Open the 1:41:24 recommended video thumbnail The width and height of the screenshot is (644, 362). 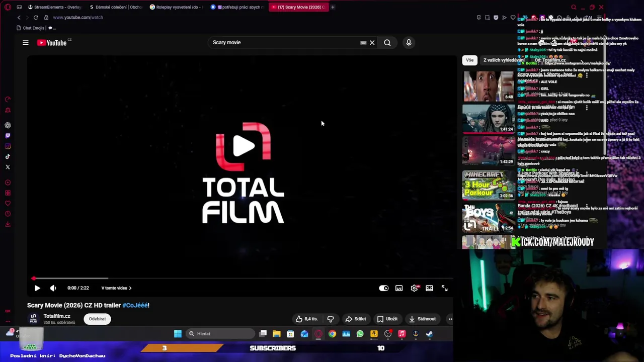pyautogui.click(x=488, y=119)
